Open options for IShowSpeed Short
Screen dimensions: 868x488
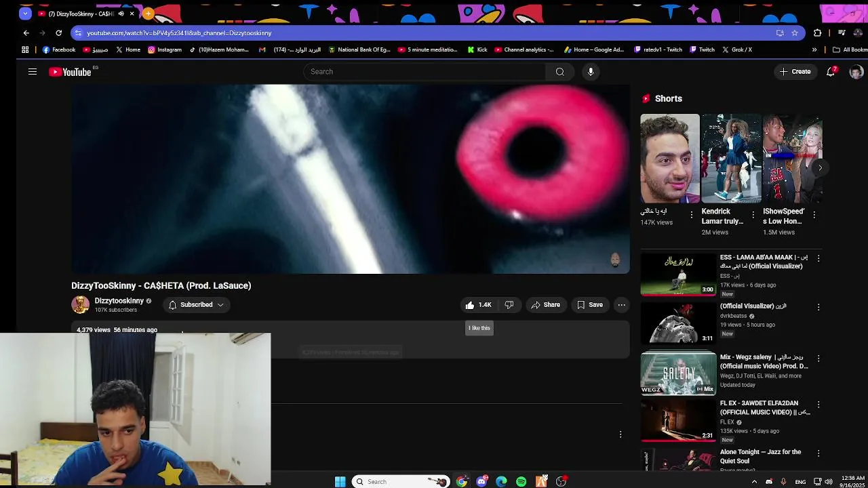pos(814,215)
